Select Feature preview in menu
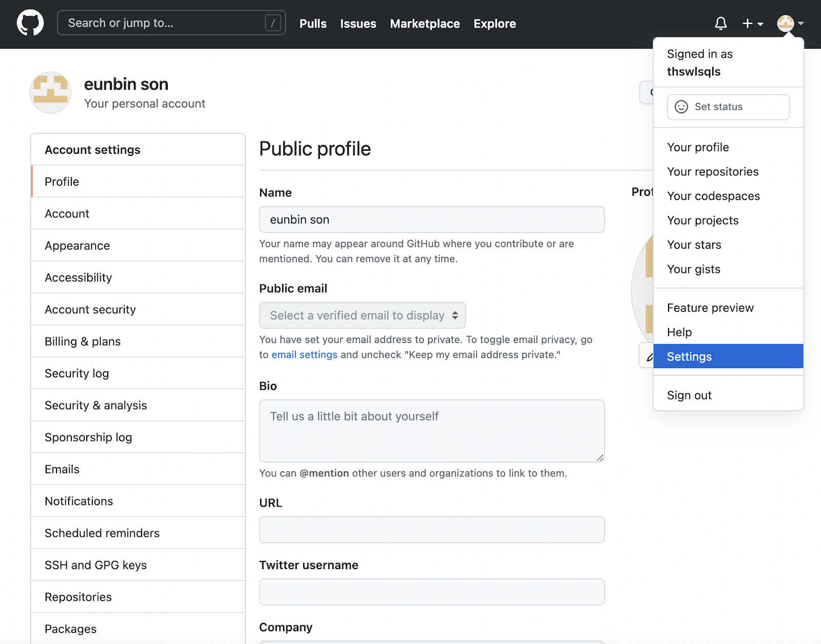 (x=728, y=308)
